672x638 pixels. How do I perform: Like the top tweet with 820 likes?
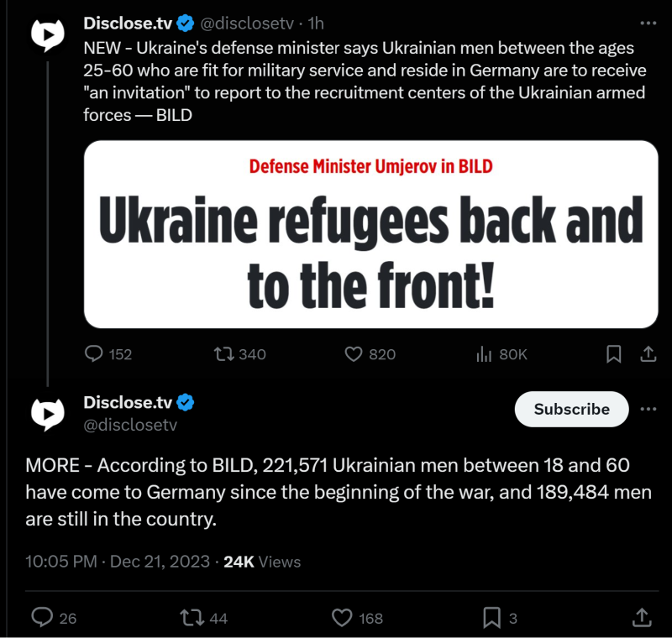tap(354, 354)
